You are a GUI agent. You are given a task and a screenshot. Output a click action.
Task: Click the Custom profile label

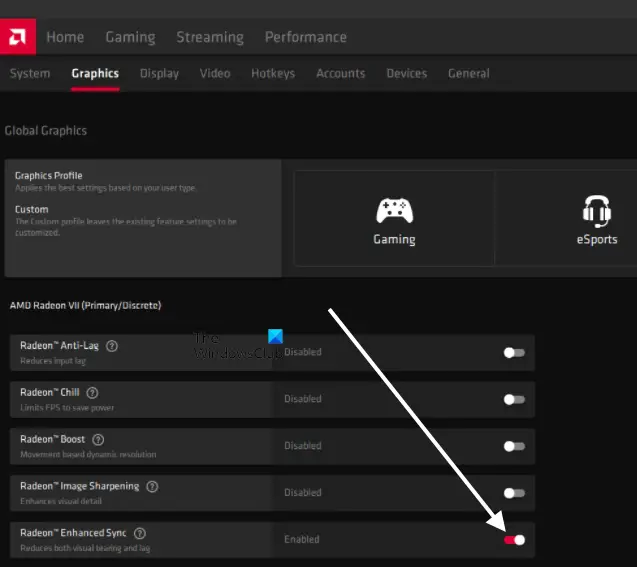coord(32,209)
